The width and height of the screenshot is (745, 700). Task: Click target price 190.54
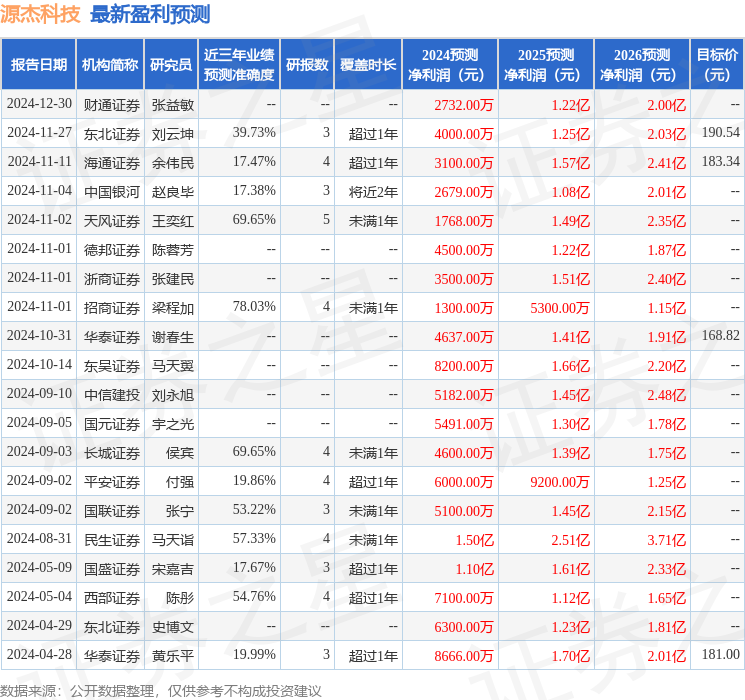(x=721, y=133)
